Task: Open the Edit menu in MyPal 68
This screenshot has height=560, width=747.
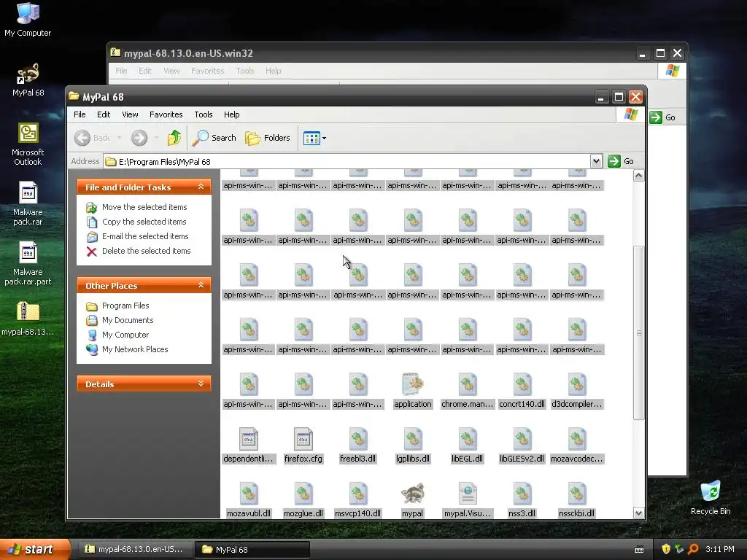Action: click(104, 114)
